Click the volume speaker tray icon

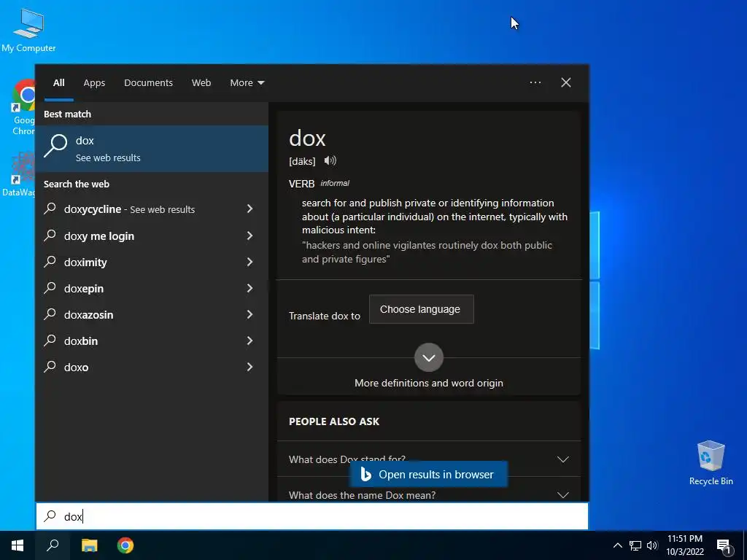coord(652,545)
